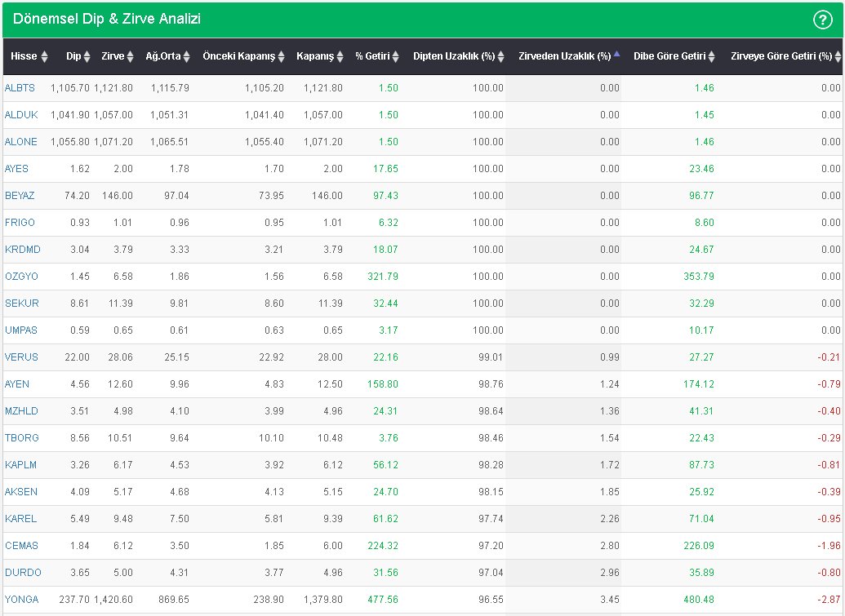Open the TBORG stock link

22,438
